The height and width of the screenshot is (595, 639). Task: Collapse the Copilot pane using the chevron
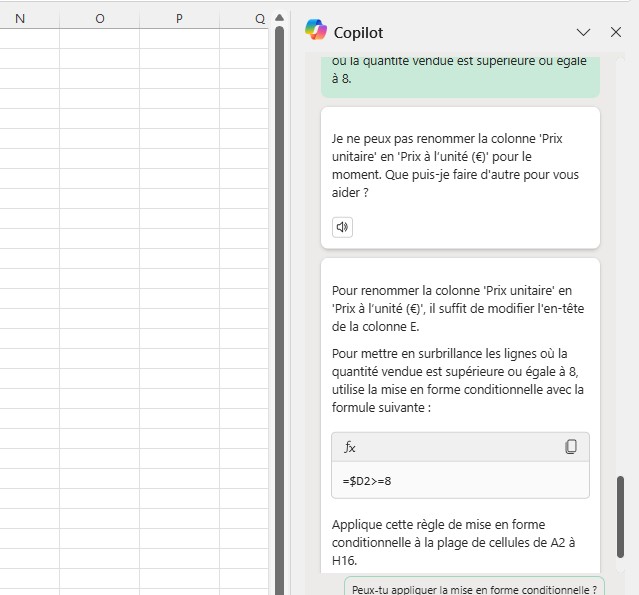tap(584, 32)
